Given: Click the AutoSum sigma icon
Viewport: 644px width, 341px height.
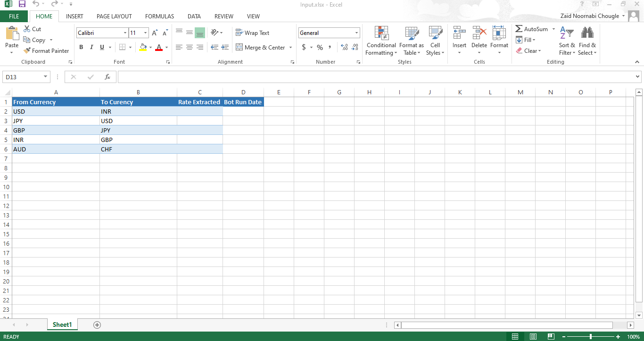Looking at the screenshot, I should [519, 29].
